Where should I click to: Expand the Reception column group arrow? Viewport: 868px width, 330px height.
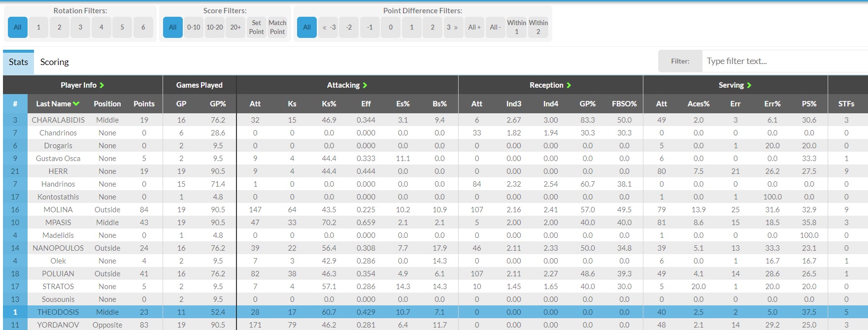pyautogui.click(x=569, y=85)
